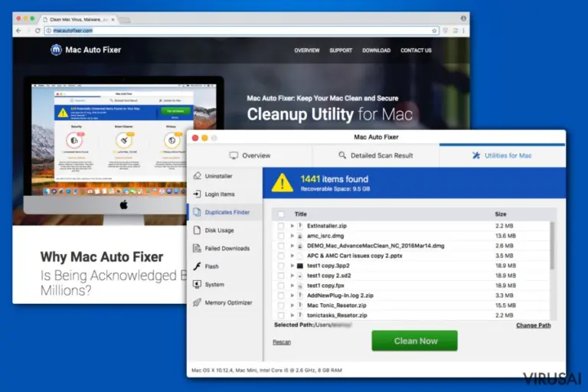Expand the APC & AMC Cart issues row
588x392 pixels.
click(x=292, y=256)
